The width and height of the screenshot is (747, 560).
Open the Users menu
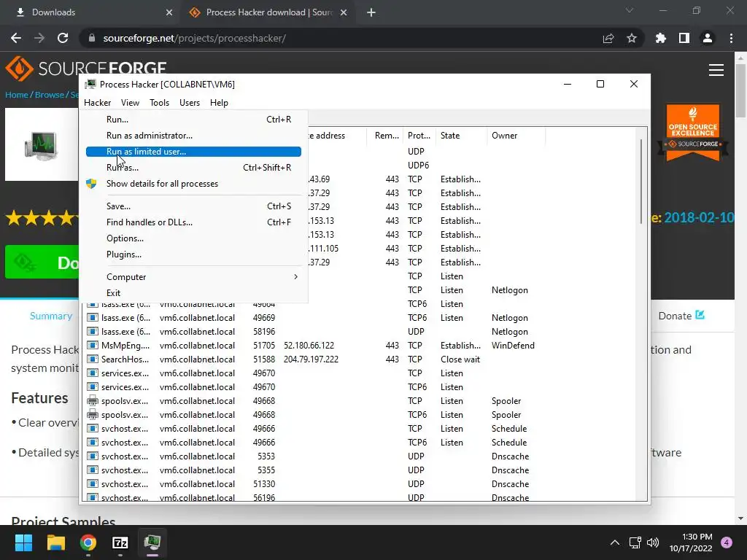coord(189,102)
